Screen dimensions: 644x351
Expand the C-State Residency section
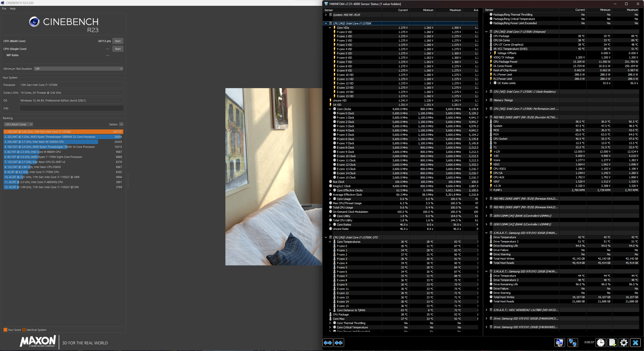(x=486, y=92)
